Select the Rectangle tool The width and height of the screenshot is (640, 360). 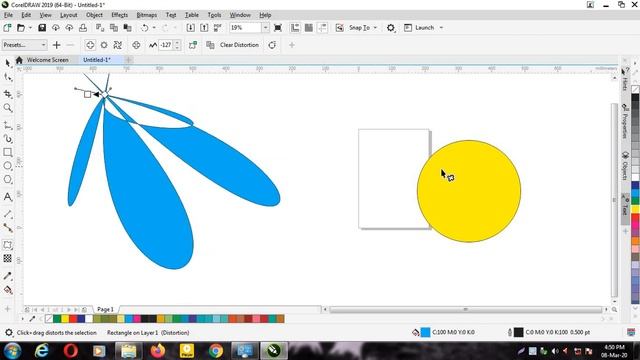[x=7, y=152]
